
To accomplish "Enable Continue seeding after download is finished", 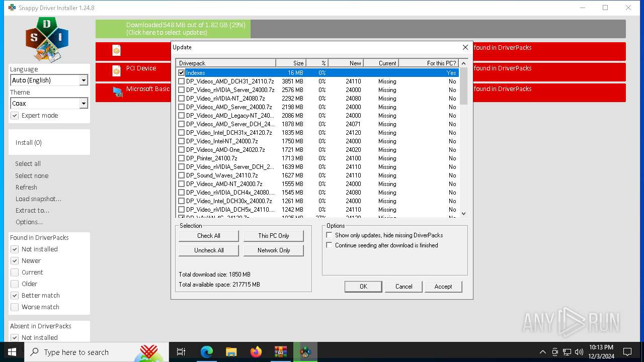I will (330, 245).
